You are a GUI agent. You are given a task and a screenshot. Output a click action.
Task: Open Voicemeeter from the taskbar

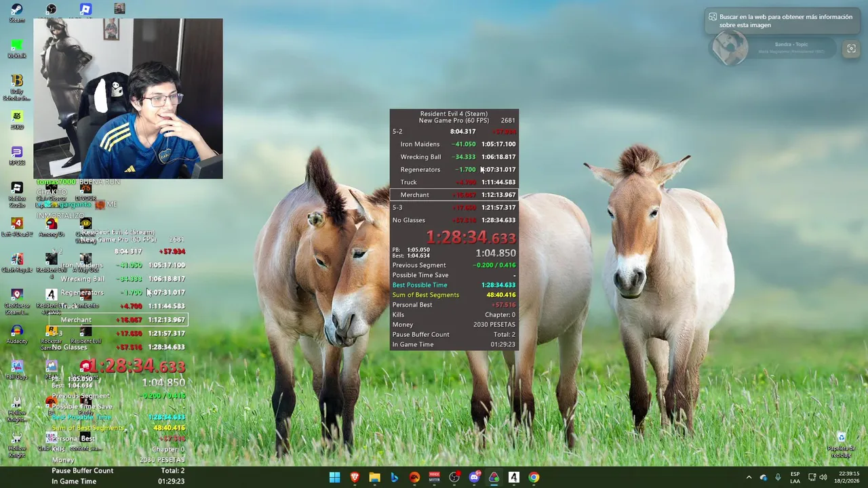[x=434, y=477]
